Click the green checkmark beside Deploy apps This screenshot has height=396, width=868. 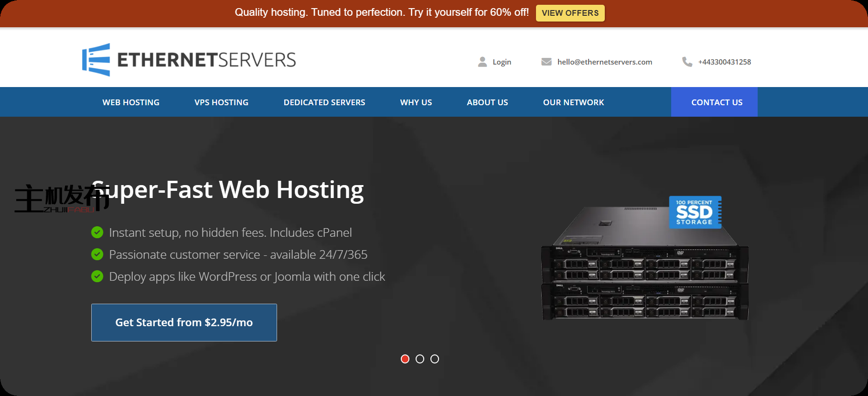tap(97, 276)
